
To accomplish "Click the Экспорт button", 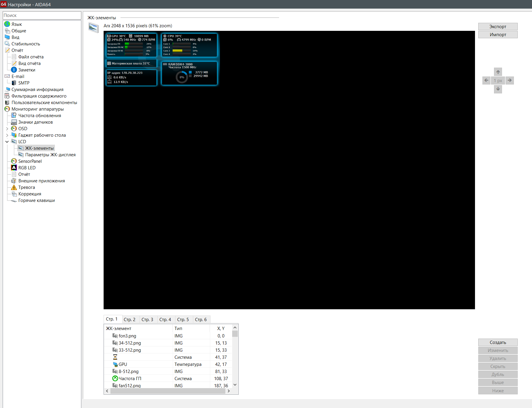I will point(498,26).
